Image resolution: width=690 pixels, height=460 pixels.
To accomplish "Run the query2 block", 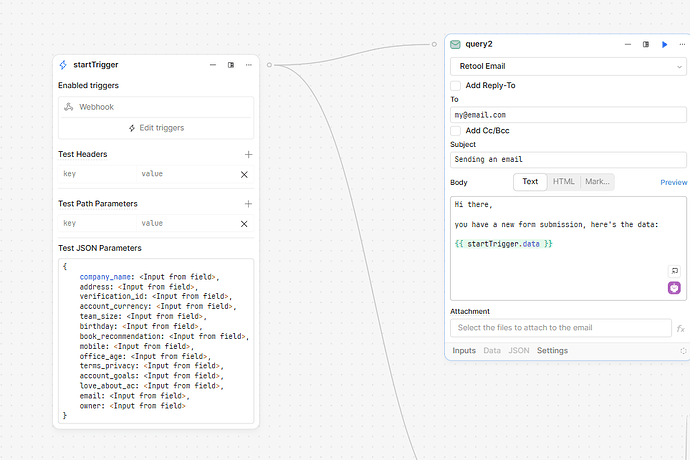I will tap(664, 44).
